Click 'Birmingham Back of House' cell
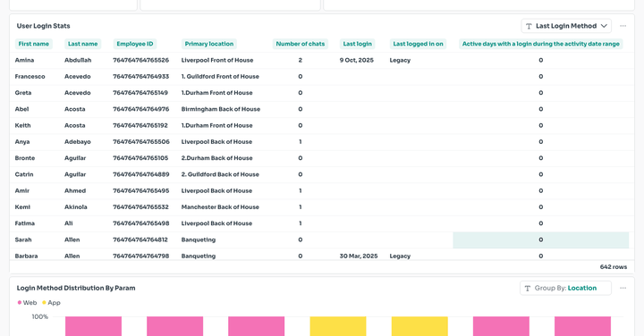Screen dimensions: 644x336 pos(221,109)
